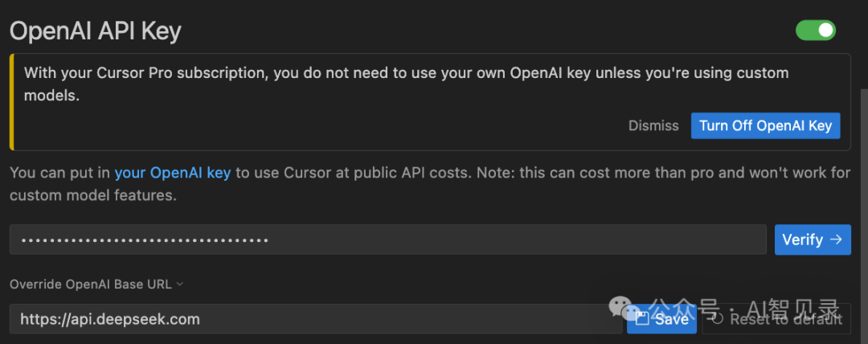Click the Verify button label
This screenshot has height=344, width=868.
pos(802,240)
